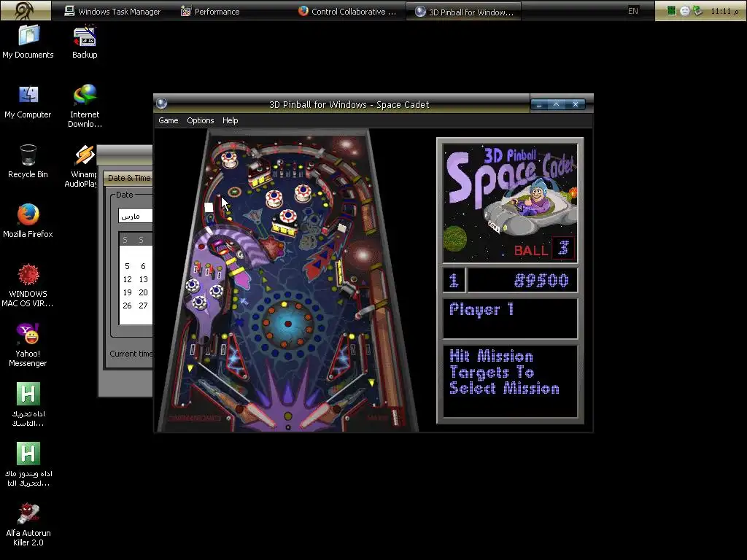Select day 12 in the calendar
747x560 pixels.
[x=127, y=279]
